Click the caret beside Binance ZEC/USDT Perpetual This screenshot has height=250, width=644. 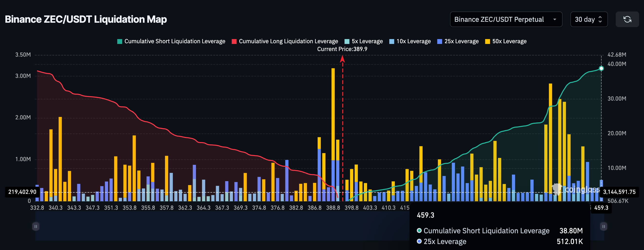(x=555, y=19)
